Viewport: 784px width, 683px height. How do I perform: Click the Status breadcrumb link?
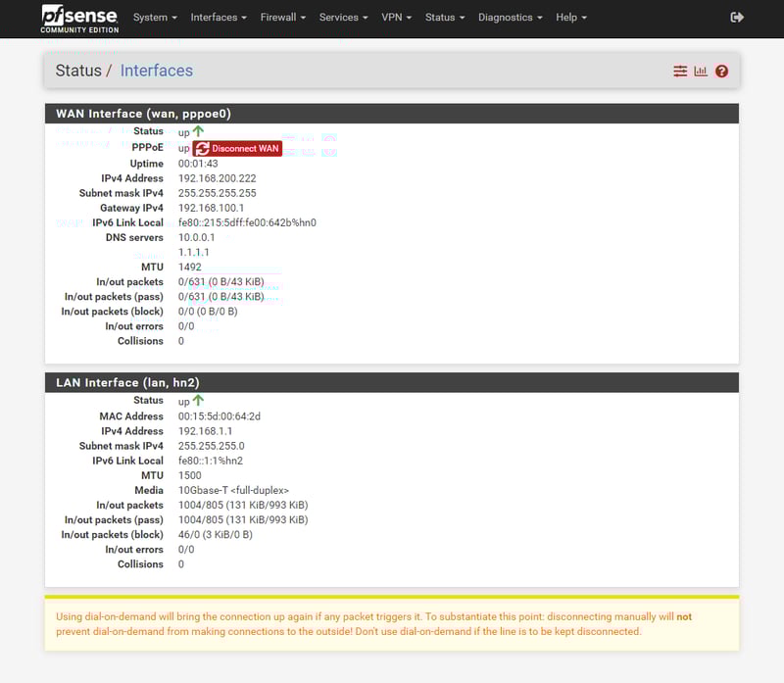pyautogui.click(x=77, y=71)
